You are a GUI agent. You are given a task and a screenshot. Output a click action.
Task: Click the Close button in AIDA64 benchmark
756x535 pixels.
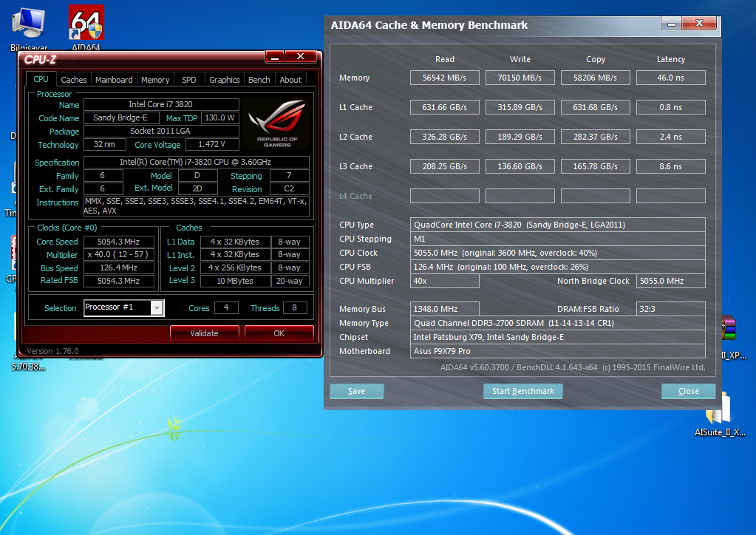[689, 391]
